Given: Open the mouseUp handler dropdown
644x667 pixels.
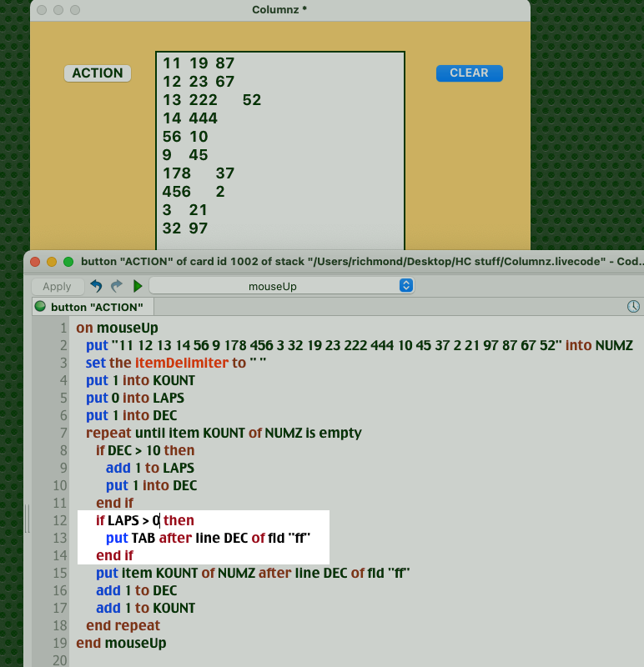Looking at the screenshot, I should pyautogui.click(x=281, y=286).
